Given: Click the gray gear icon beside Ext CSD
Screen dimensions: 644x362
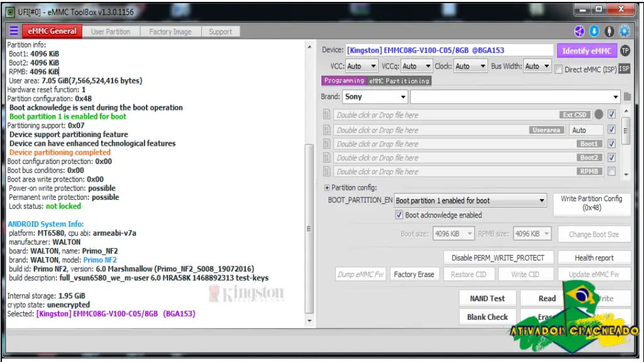Looking at the screenshot, I should click(599, 114).
